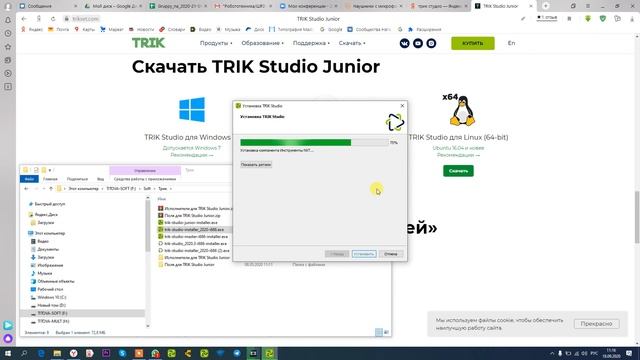Click the Linux penguin x64 icon
640x360 pixels.
click(x=459, y=109)
